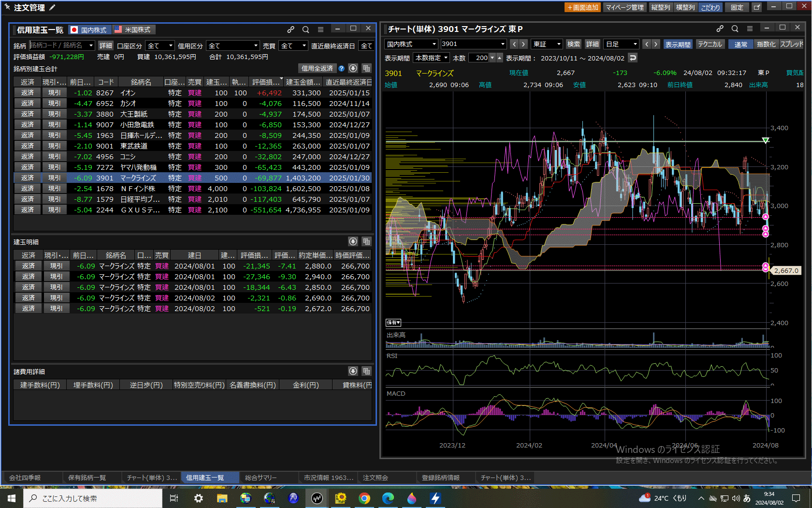Open search icon in chart panel header
Image resolution: width=812 pixels, height=508 pixels.
735,29
